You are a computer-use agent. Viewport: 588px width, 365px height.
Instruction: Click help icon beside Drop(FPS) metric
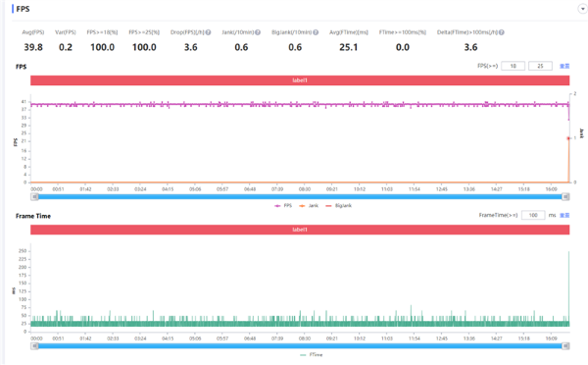click(208, 32)
